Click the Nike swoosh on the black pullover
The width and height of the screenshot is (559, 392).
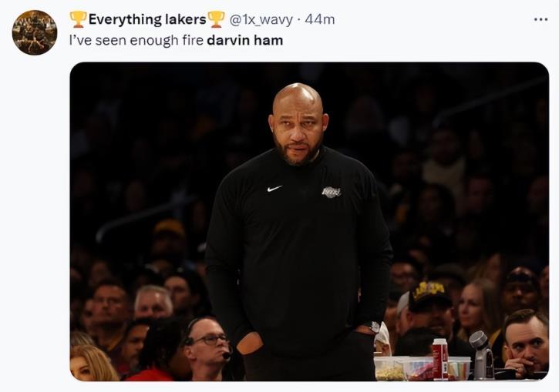[274, 188]
